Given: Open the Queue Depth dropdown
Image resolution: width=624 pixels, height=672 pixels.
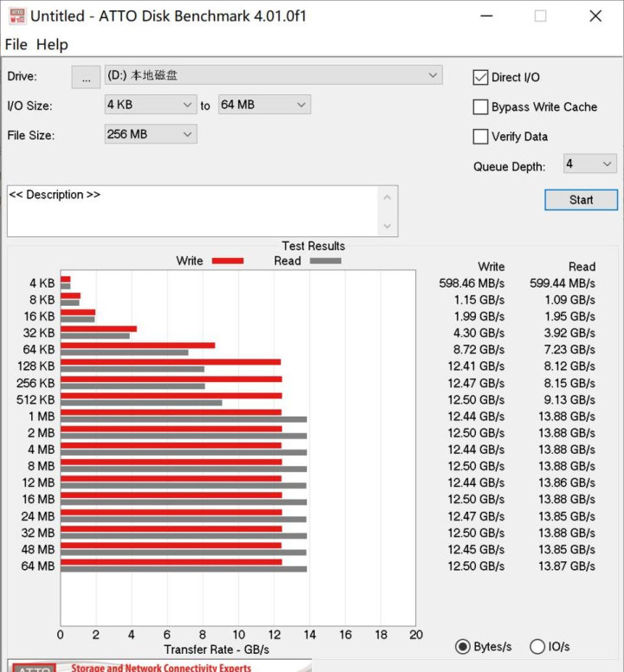Looking at the screenshot, I should click(590, 164).
